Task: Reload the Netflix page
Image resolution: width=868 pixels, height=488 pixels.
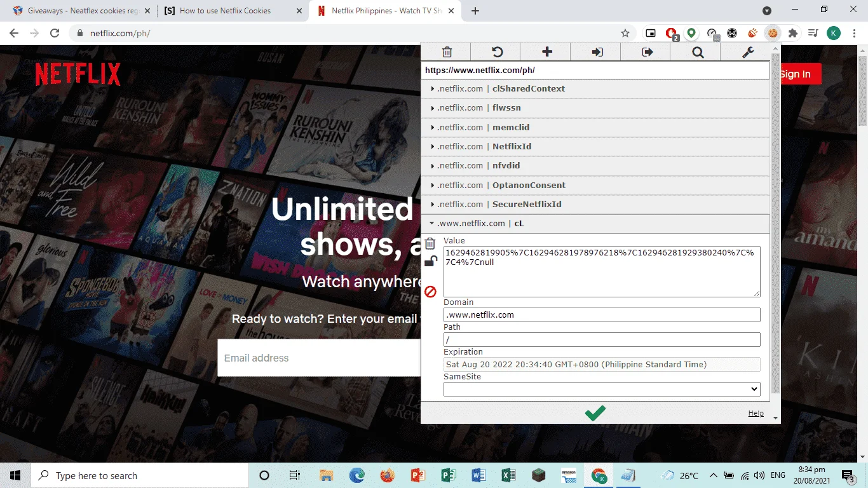Action: 55,33
